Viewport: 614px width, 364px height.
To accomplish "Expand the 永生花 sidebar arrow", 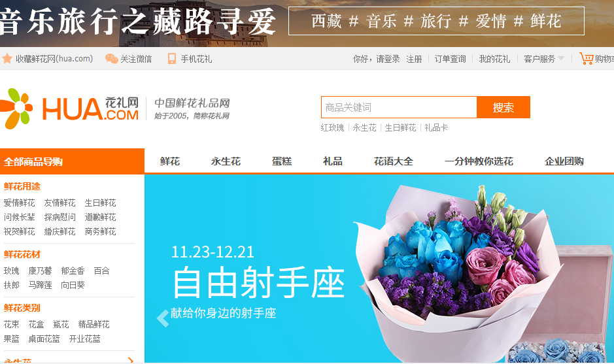I will (130, 360).
